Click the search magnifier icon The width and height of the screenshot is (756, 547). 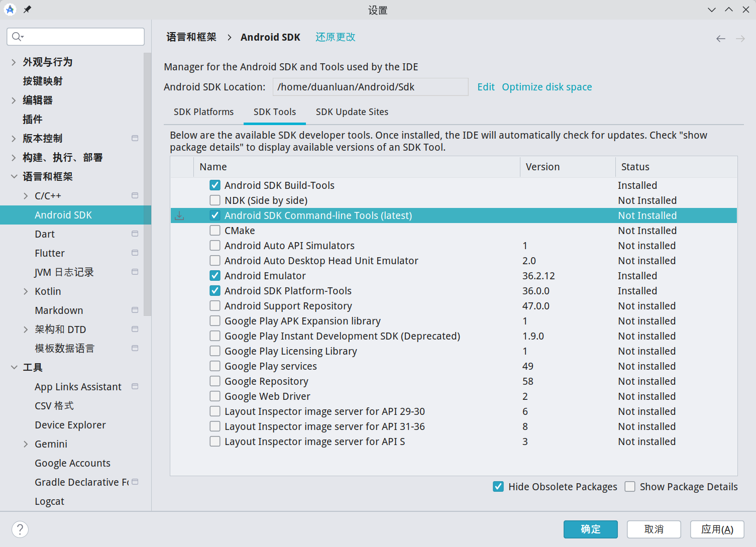pyautogui.click(x=17, y=37)
